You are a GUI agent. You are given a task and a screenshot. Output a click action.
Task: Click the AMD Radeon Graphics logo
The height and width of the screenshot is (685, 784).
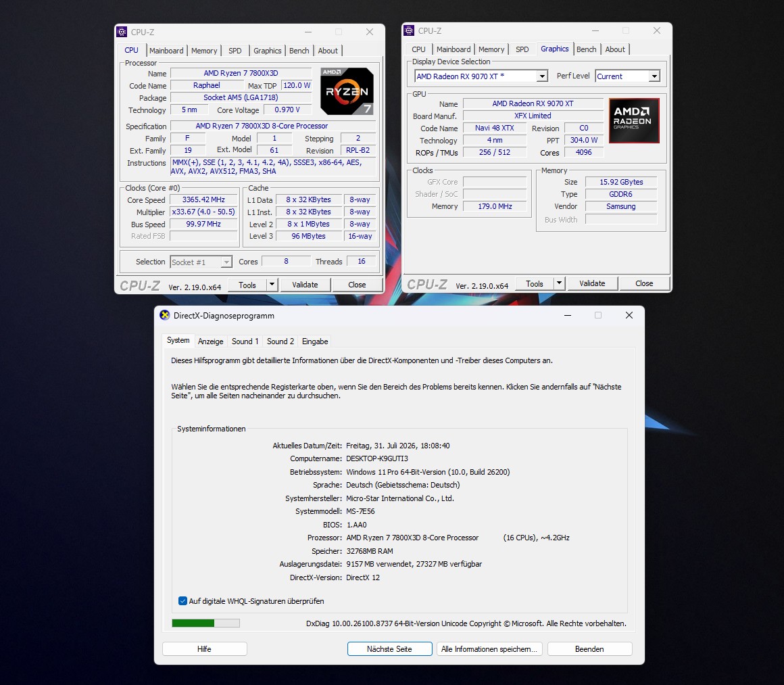634,120
